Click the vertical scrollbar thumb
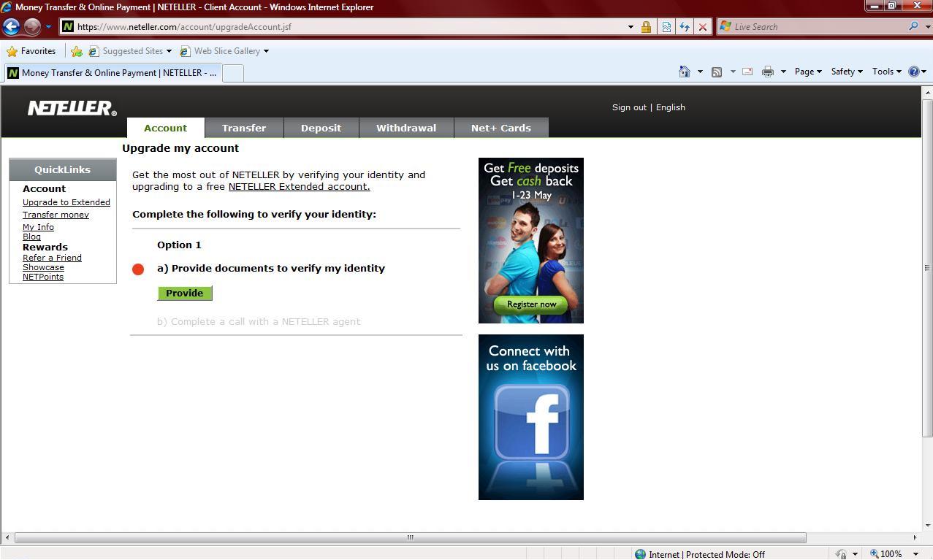The width and height of the screenshot is (933, 560). coord(927,268)
